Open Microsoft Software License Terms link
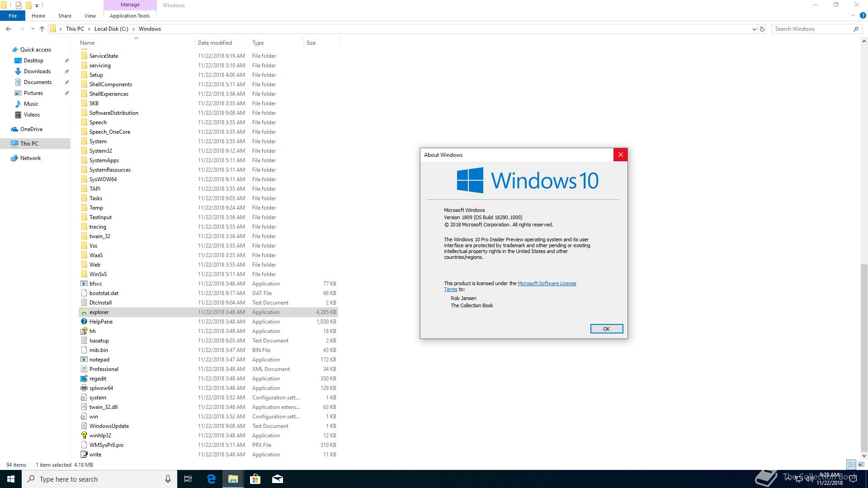The image size is (868, 488). (x=547, y=283)
